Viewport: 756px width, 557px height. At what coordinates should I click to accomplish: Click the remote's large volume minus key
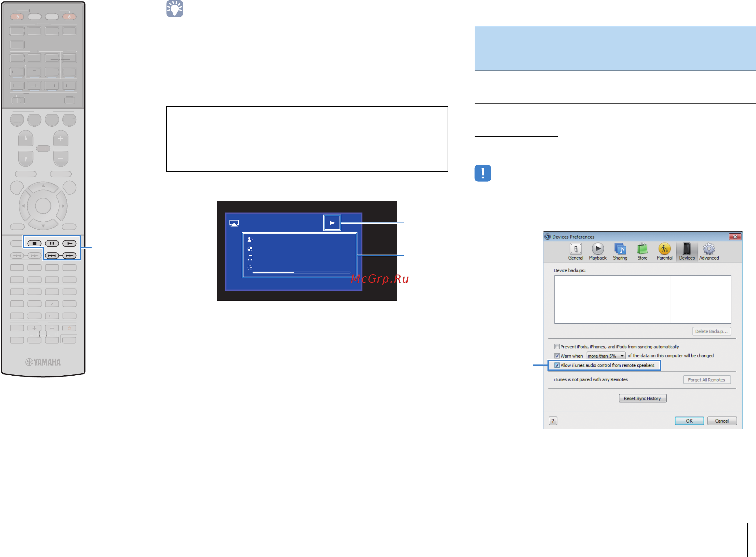pos(61,158)
